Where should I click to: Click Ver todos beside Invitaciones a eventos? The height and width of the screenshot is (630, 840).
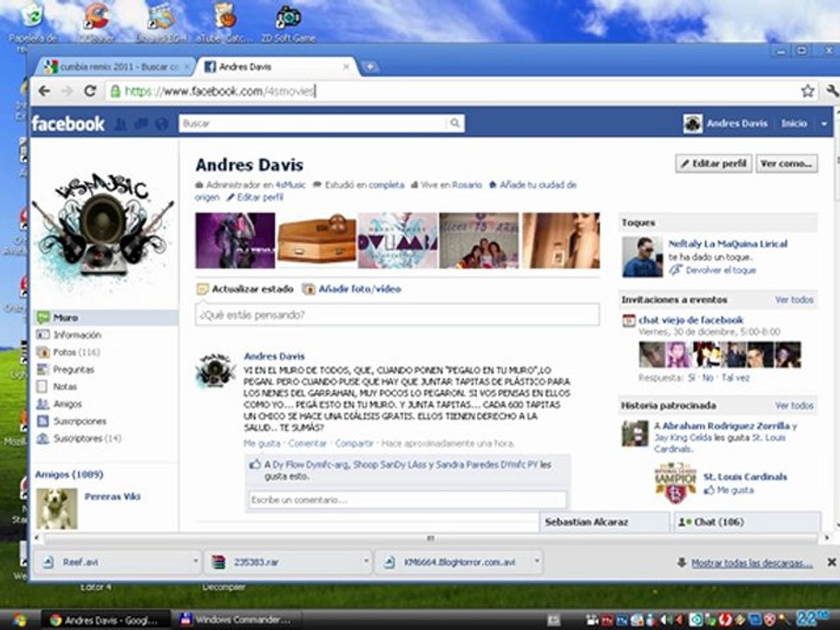coord(794,299)
